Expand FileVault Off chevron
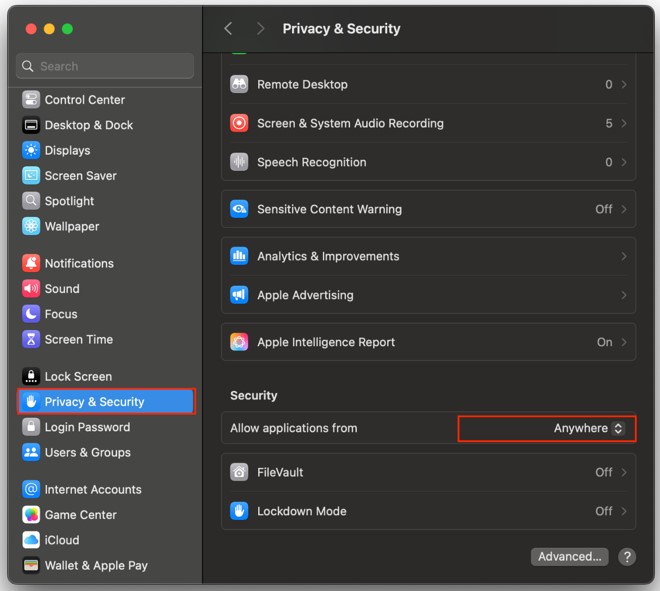 pyautogui.click(x=624, y=472)
